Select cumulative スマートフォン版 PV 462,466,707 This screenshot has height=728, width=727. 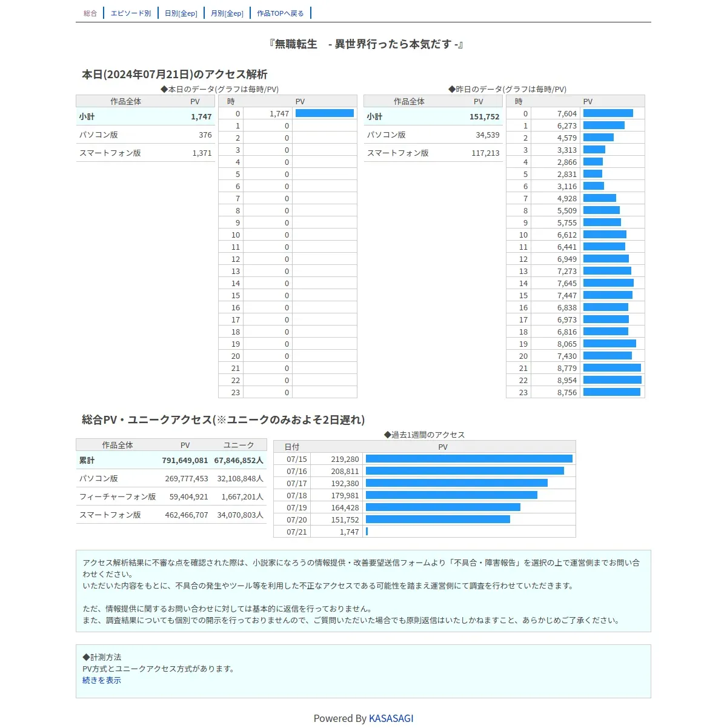187,515
